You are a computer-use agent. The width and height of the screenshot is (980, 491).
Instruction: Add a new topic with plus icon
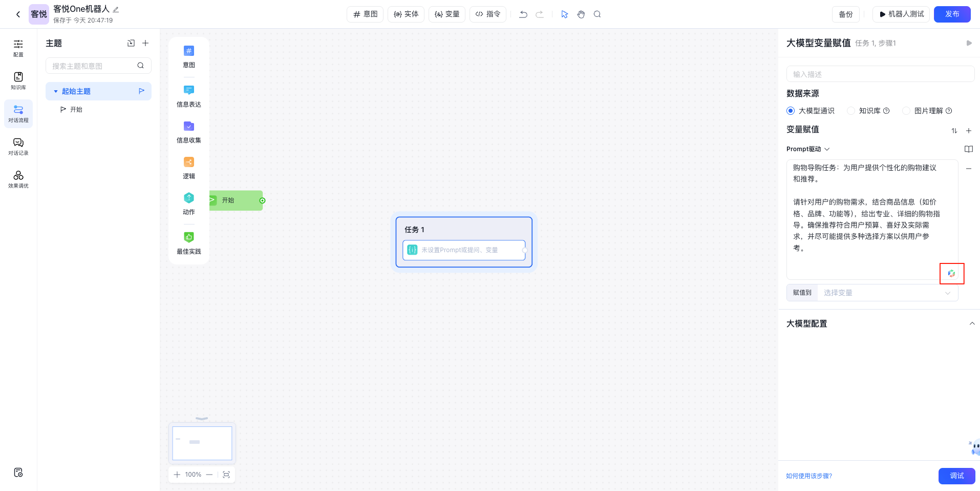coord(145,44)
